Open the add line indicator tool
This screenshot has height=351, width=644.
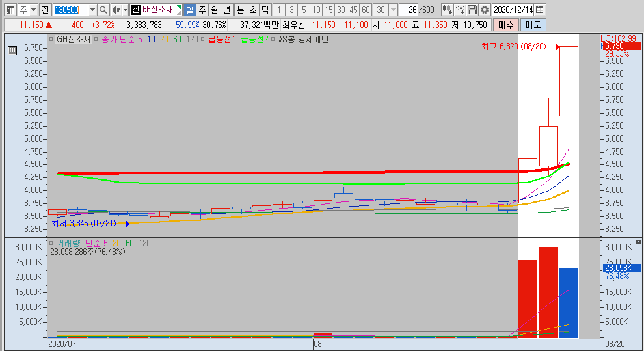click(460, 10)
